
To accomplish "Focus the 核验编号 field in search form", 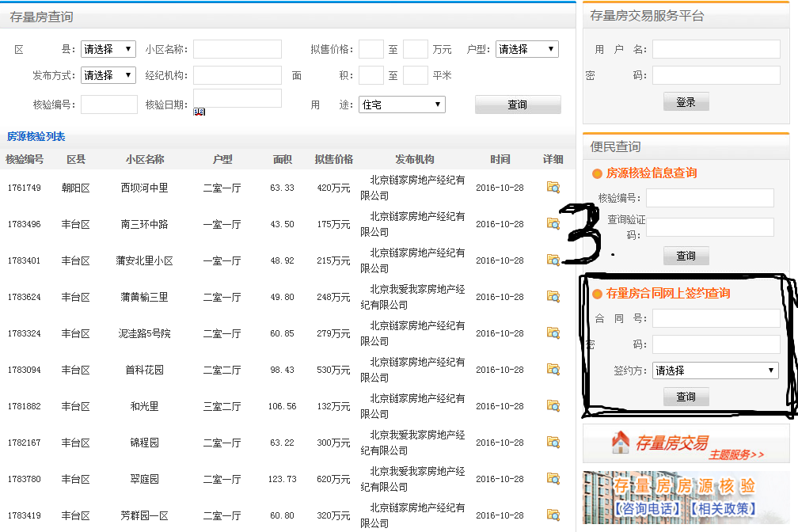I will (109, 104).
